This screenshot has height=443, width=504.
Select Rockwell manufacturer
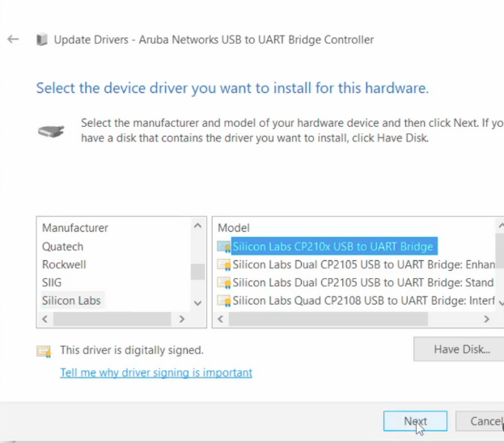64,264
